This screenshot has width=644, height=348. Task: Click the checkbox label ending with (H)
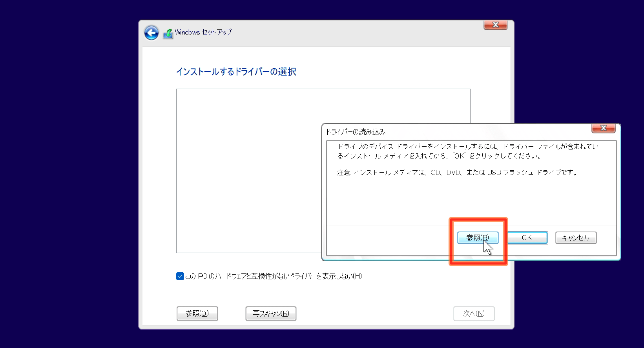tap(273, 276)
